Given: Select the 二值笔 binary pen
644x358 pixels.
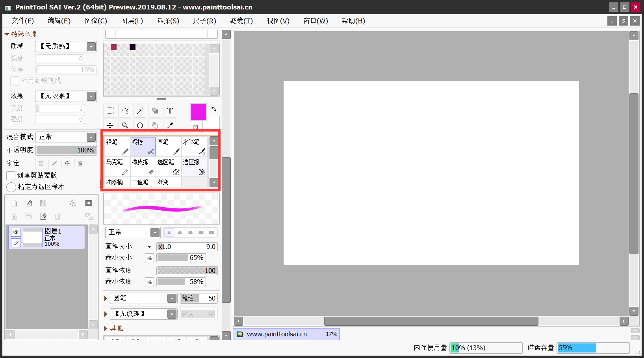Looking at the screenshot, I should (143, 182).
